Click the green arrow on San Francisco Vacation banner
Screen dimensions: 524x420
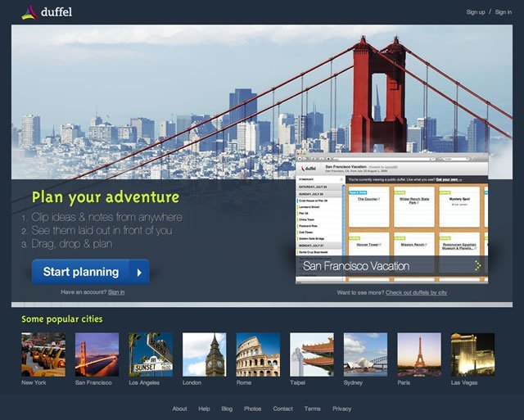[x=477, y=265]
